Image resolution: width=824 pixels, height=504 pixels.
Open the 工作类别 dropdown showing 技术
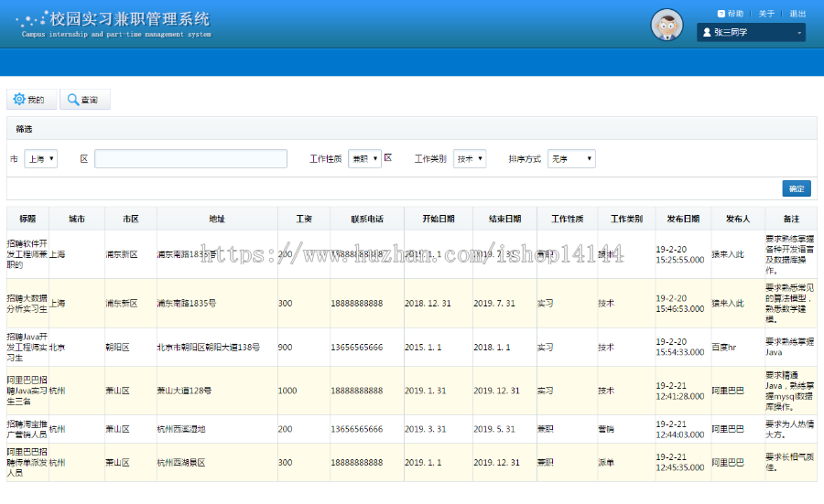pos(470,158)
